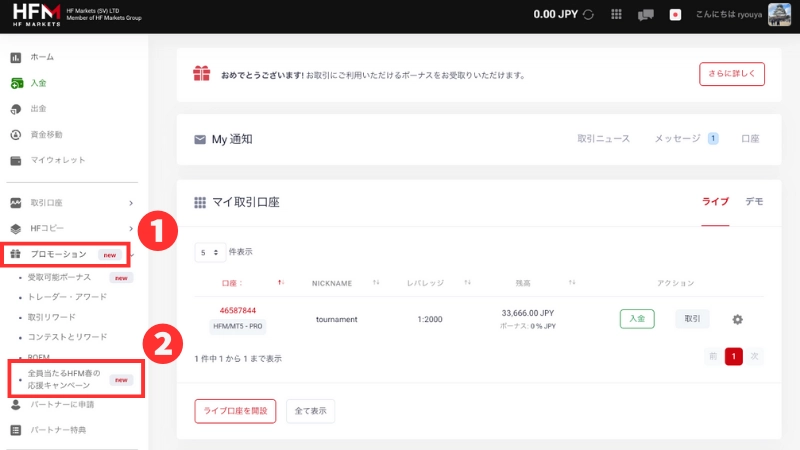Click the My通知 envelope icon
Image resolution: width=800 pixels, height=450 pixels.
[200, 140]
